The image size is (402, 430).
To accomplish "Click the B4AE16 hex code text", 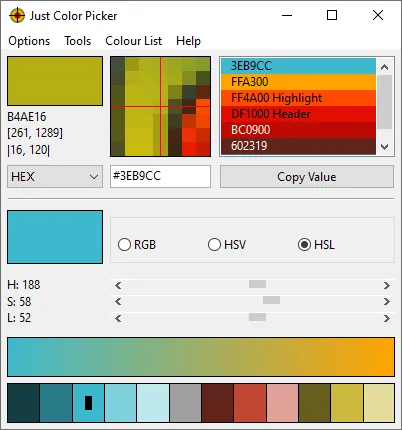I will pyautogui.click(x=27, y=117).
